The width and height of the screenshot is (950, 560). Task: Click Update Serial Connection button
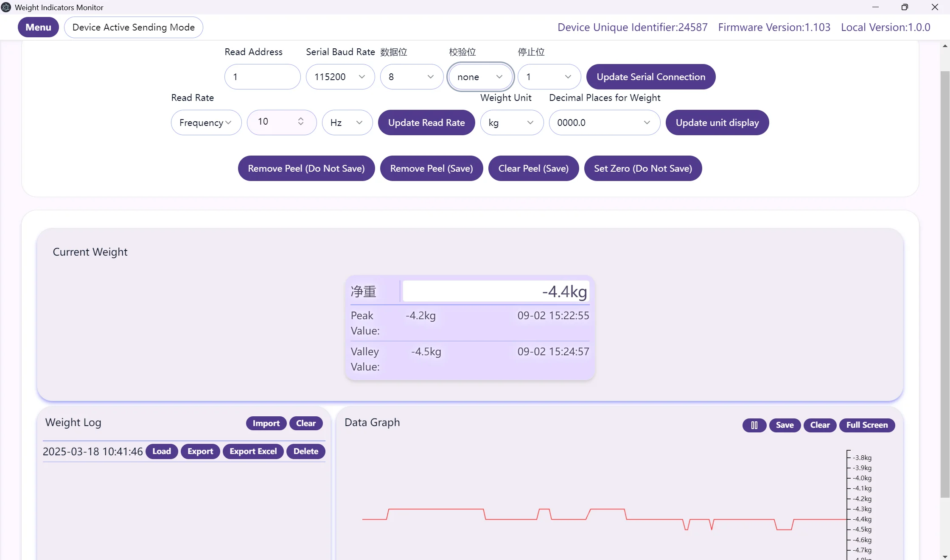pos(650,77)
